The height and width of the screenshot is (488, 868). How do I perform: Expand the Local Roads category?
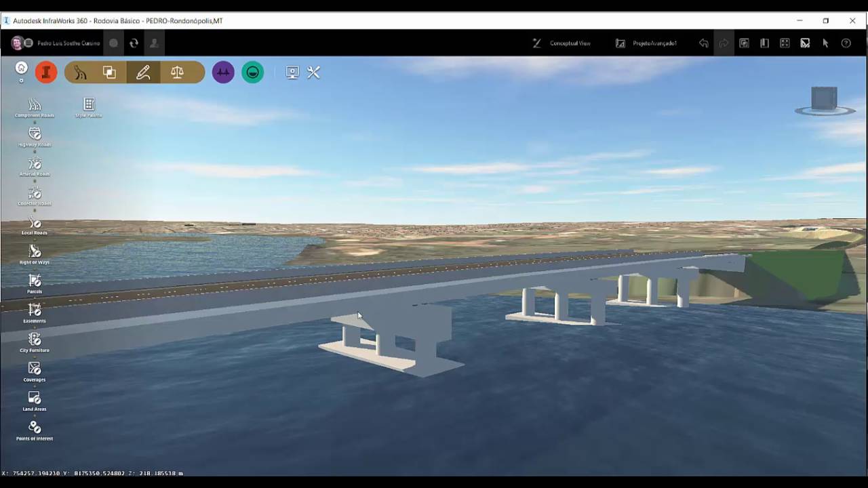point(34,224)
